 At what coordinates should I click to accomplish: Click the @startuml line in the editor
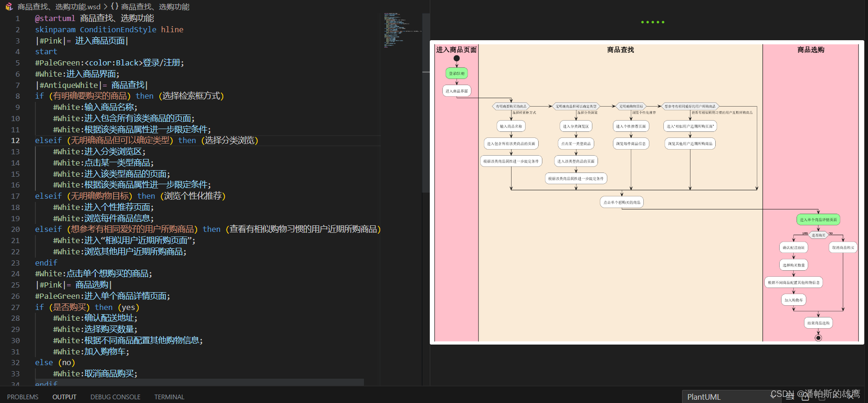coord(94,18)
